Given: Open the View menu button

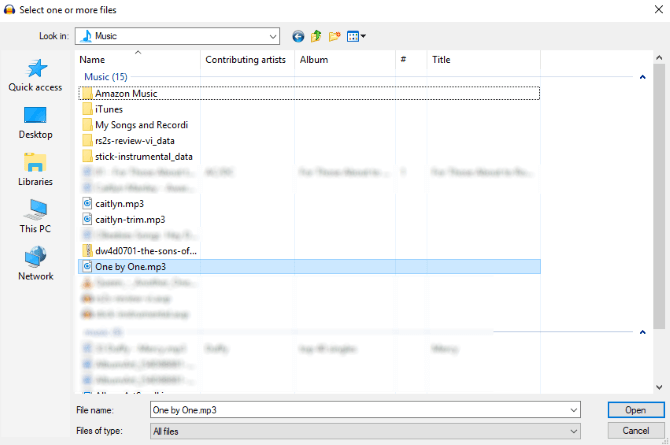Looking at the screenshot, I should click(x=356, y=36).
